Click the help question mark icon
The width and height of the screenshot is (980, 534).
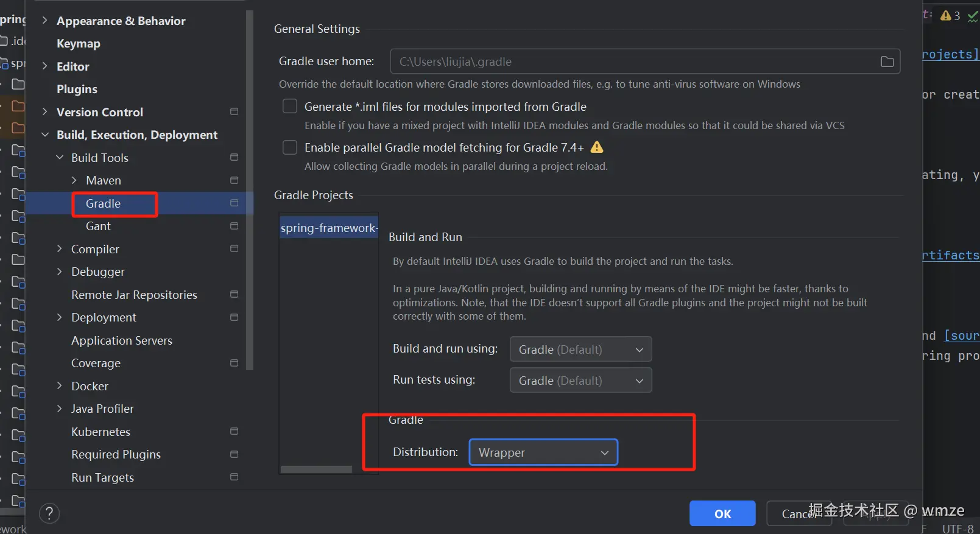pos(49,513)
